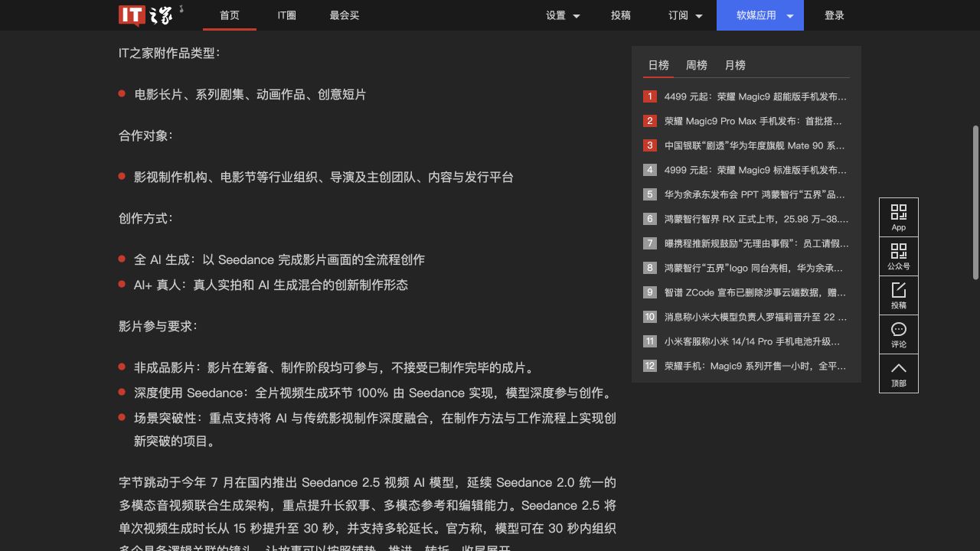Expand the 订阅 dropdown
980x551 pixels.
click(685, 15)
